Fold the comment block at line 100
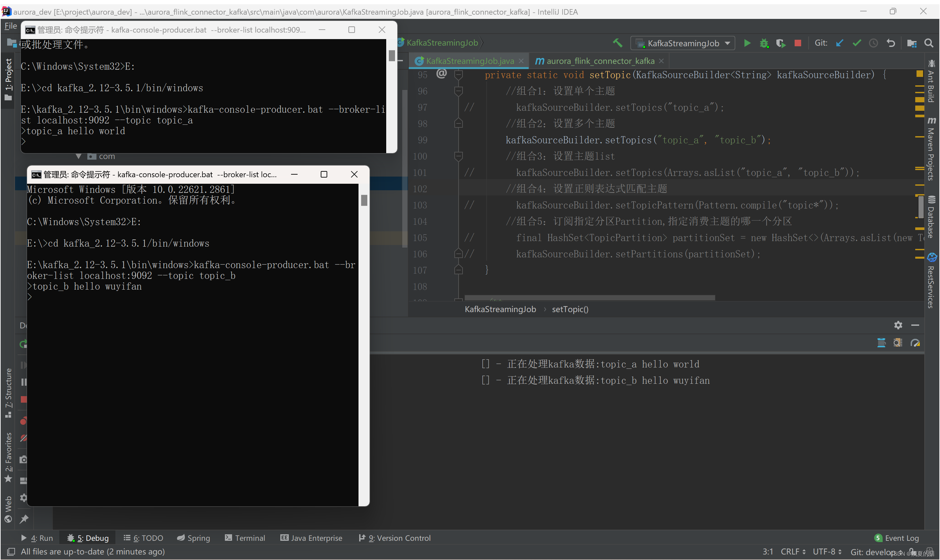Viewport: 940px width, 560px height. click(458, 156)
